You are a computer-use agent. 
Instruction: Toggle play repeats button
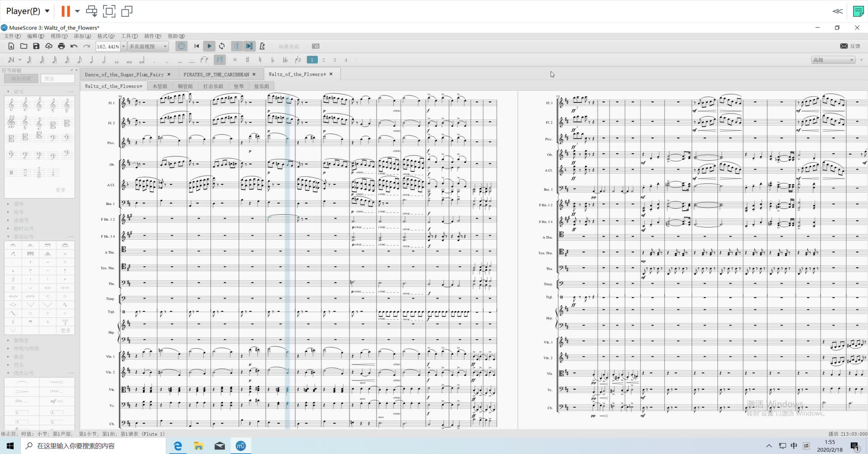236,46
